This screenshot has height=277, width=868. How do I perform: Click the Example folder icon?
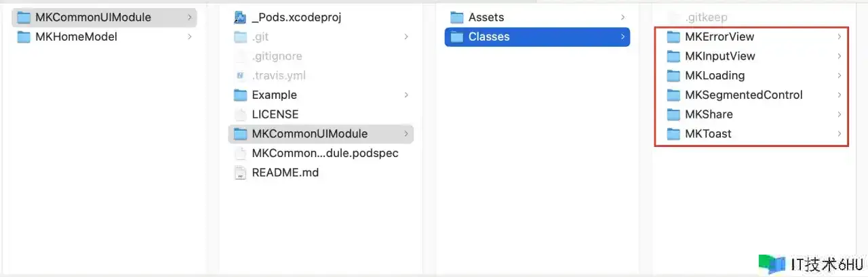tap(240, 95)
